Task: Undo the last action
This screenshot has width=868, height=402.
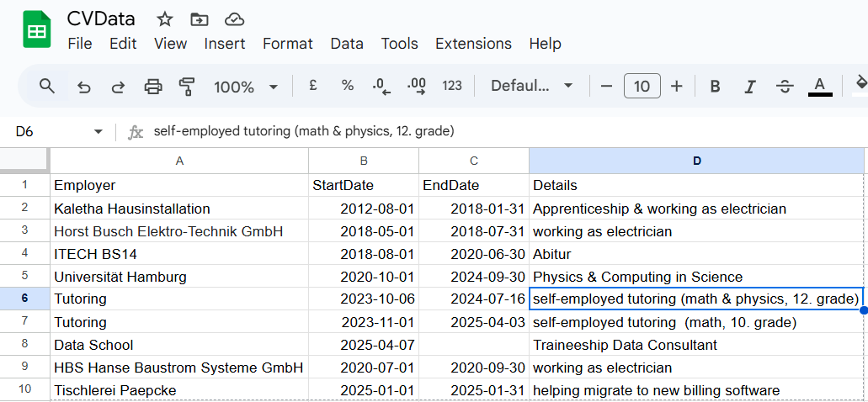Action: click(x=83, y=87)
